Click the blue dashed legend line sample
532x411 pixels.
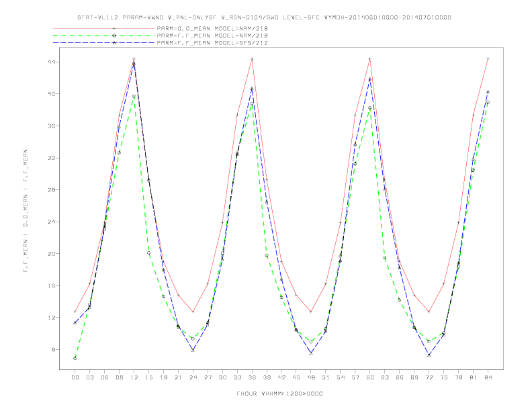coord(104,43)
